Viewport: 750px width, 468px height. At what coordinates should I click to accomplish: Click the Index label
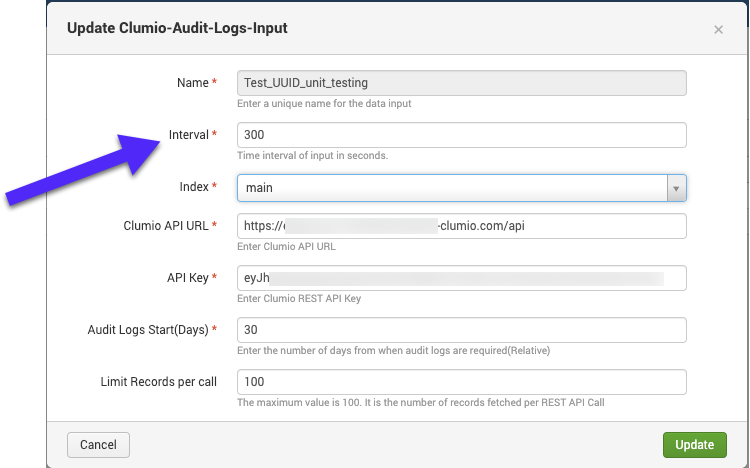(194, 187)
